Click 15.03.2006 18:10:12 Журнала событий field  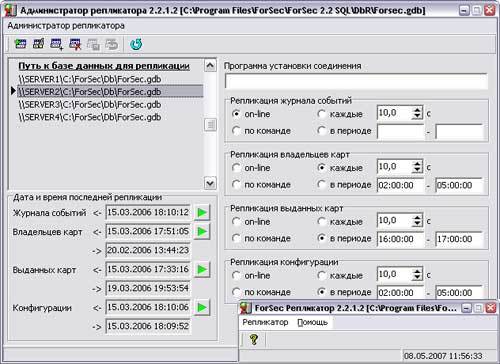coord(148,212)
